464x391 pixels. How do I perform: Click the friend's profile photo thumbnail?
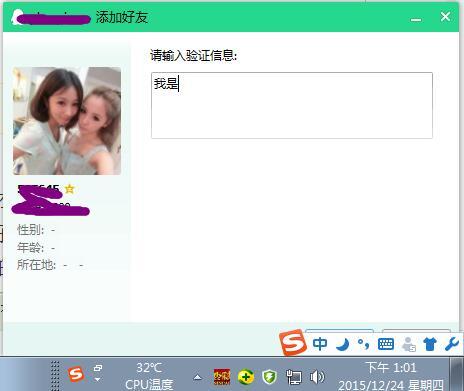pyautogui.click(x=67, y=121)
